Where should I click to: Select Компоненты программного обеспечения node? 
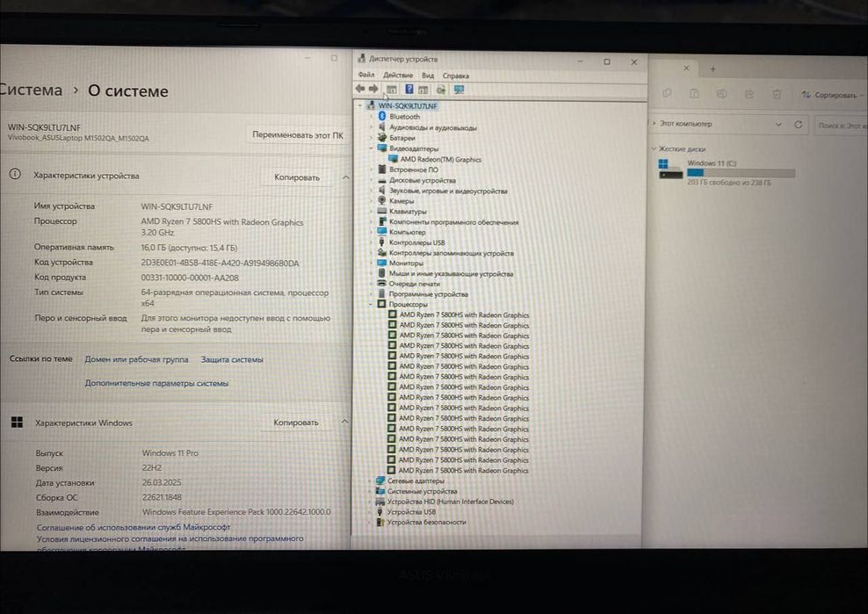pyautogui.click(x=453, y=222)
